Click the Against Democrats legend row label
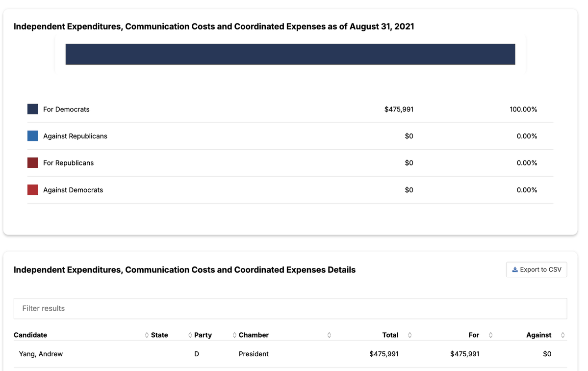Image resolution: width=588 pixels, height=371 pixels. [x=73, y=190]
